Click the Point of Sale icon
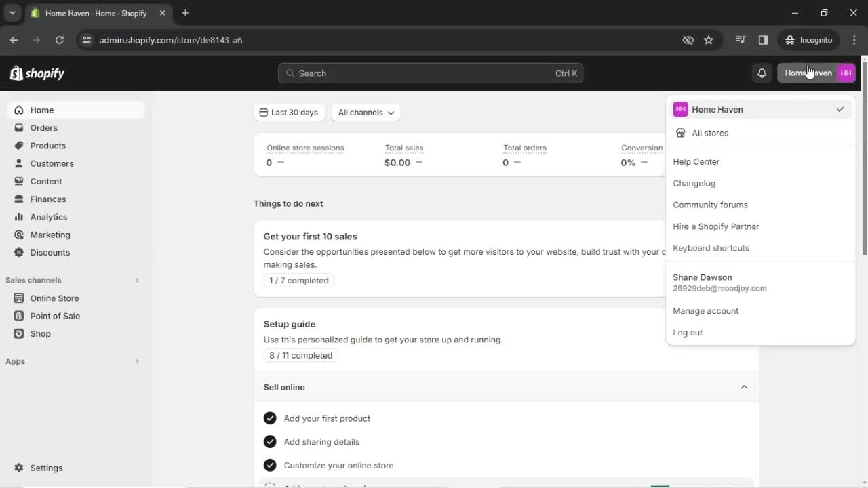Image resolution: width=868 pixels, height=488 pixels. (19, 316)
